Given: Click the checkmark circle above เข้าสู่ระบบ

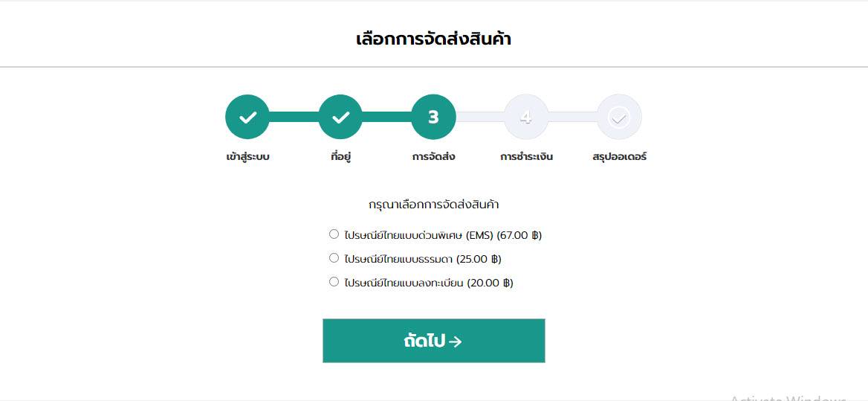Looking at the screenshot, I should [x=247, y=117].
